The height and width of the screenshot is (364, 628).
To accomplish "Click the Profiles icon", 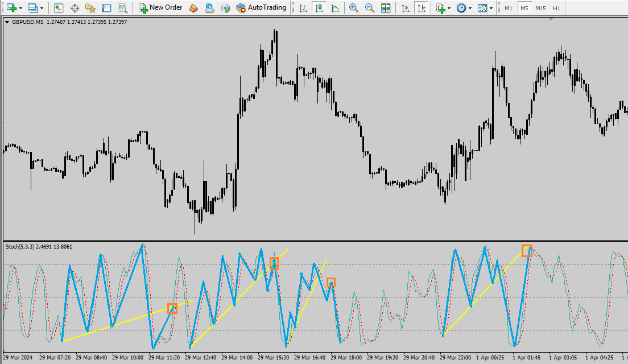I will [32, 8].
